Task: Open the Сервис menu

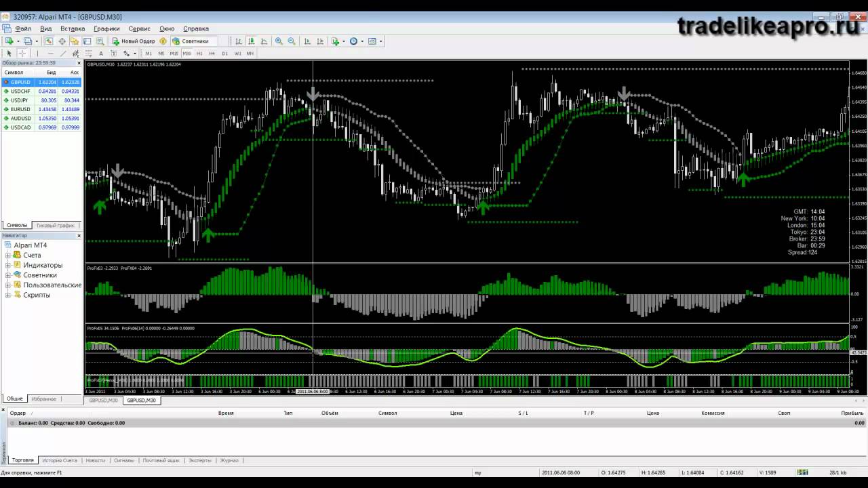Action: pyautogui.click(x=139, y=28)
